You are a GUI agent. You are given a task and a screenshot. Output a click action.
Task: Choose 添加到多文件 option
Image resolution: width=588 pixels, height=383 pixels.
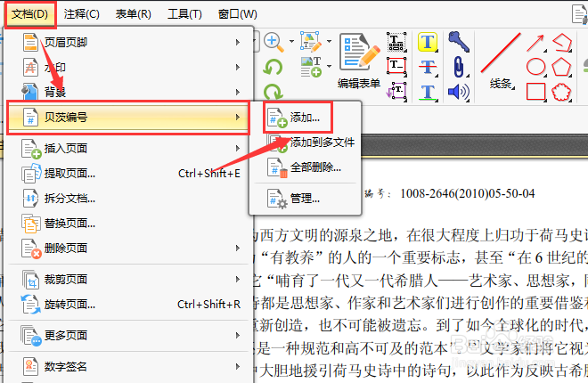[x=311, y=143]
